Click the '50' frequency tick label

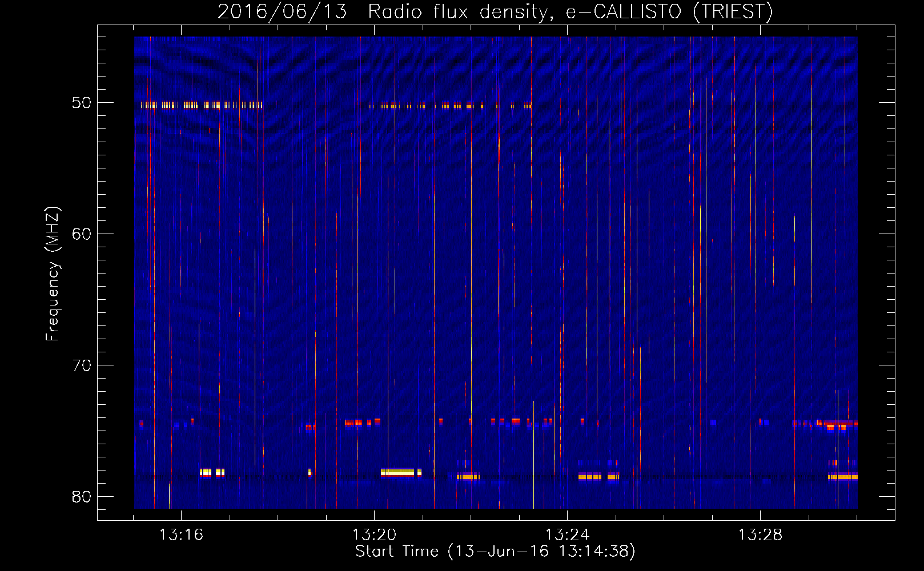tap(82, 103)
